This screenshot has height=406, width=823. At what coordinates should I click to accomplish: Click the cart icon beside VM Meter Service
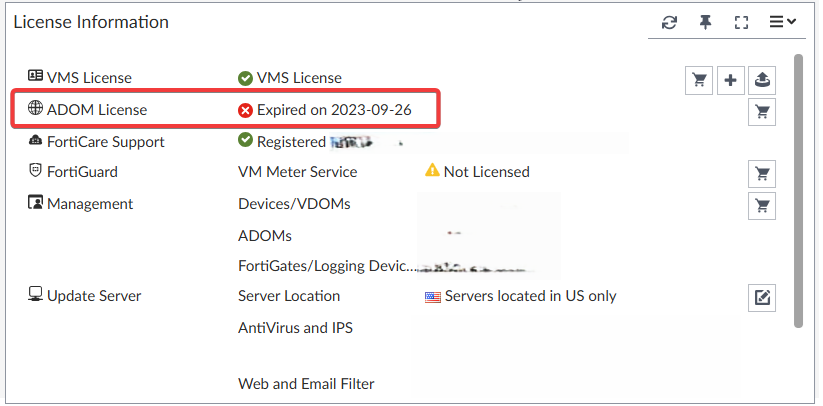coord(762,174)
